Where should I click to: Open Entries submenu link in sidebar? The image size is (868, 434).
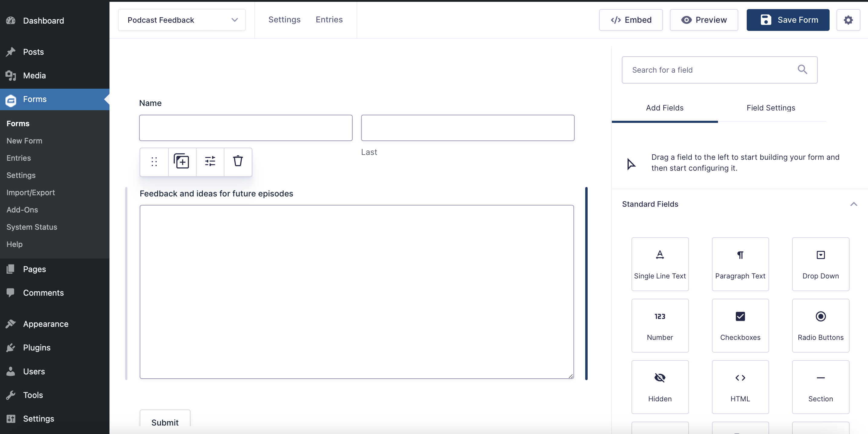[x=18, y=158]
